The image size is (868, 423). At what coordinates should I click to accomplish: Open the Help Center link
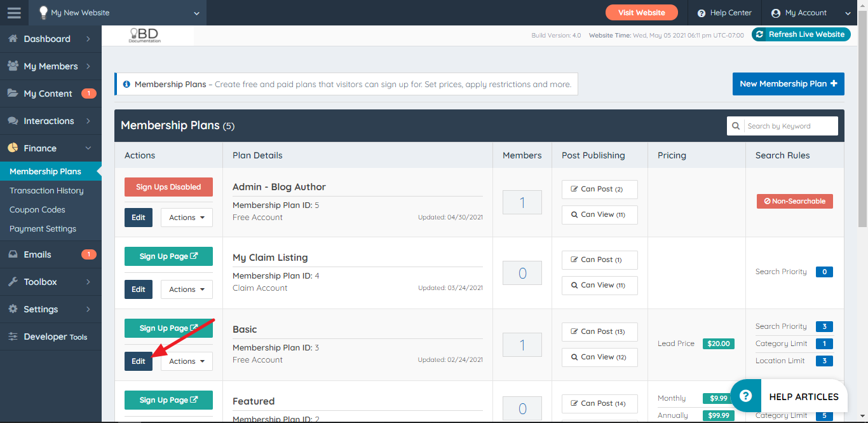724,13
